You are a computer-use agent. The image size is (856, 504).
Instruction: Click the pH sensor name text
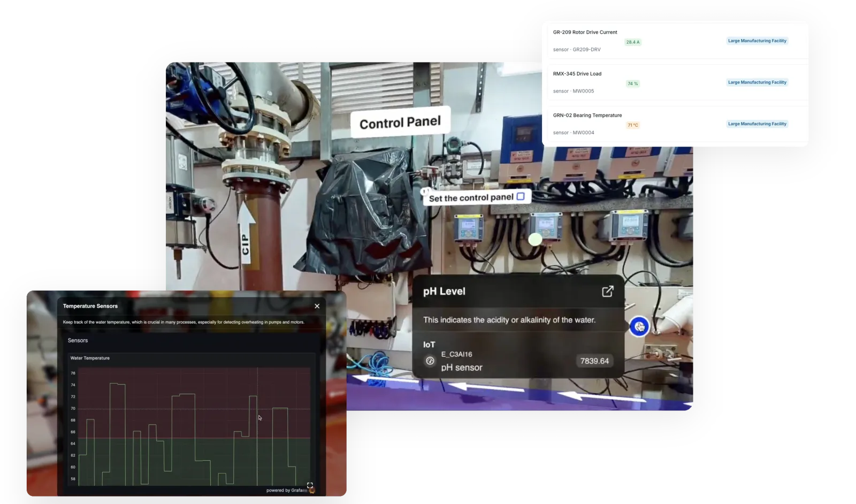[x=462, y=368]
